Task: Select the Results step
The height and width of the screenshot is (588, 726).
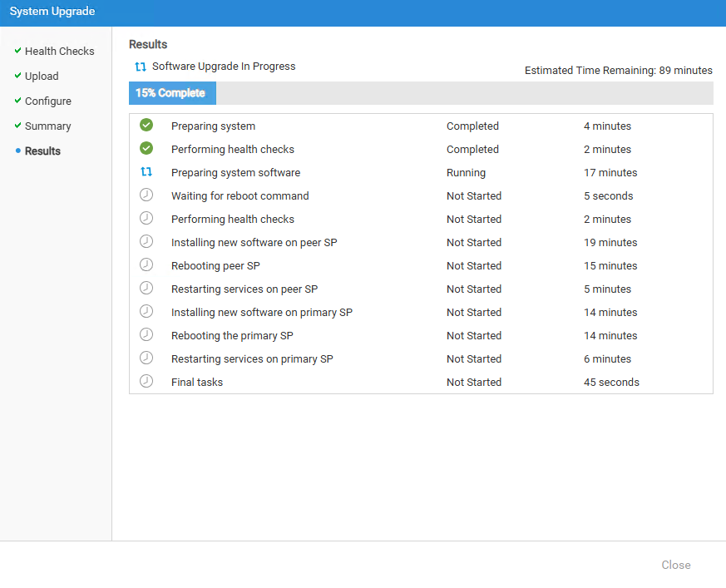Action: point(42,151)
